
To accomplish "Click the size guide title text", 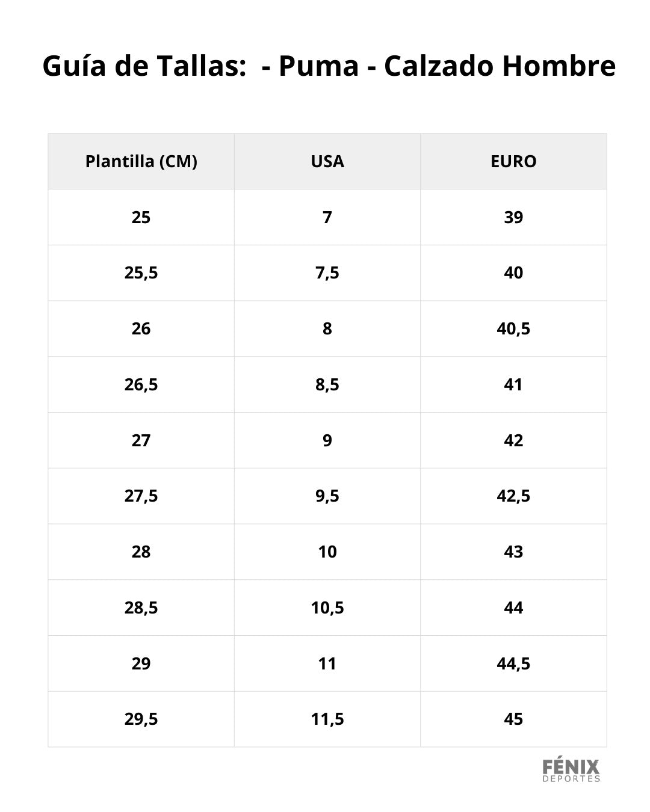I will click(329, 66).
